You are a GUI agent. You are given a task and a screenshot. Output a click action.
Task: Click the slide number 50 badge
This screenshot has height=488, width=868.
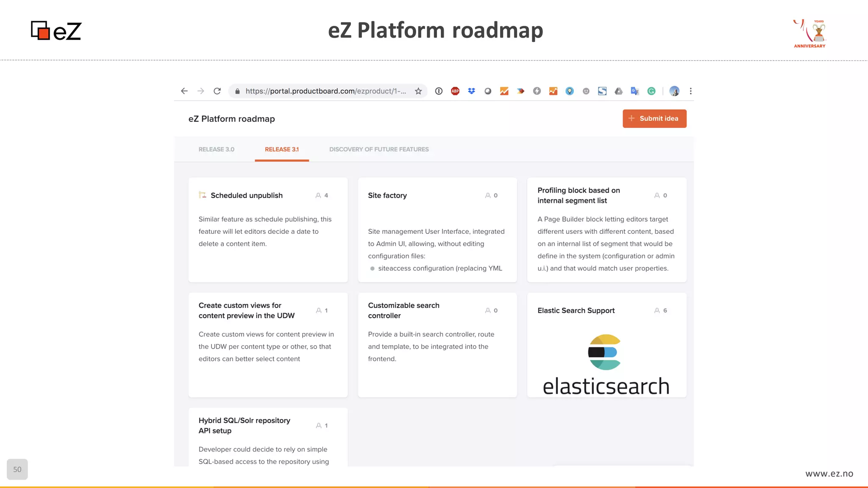(17, 469)
